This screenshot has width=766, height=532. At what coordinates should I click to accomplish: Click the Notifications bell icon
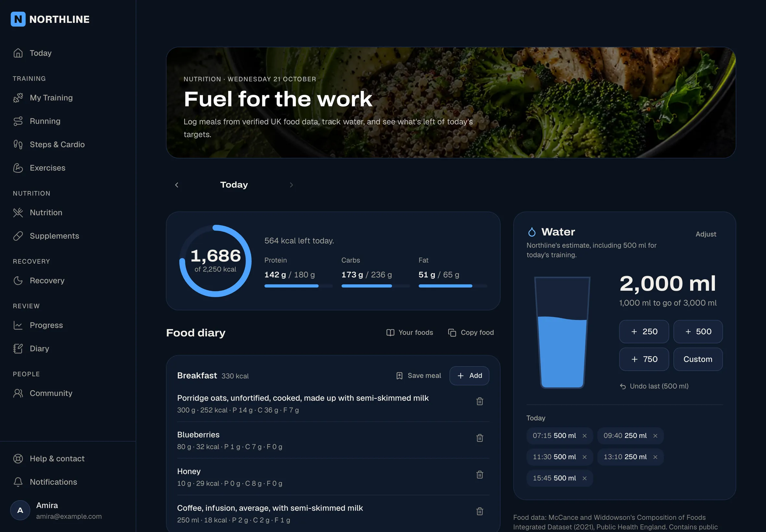[18, 482]
